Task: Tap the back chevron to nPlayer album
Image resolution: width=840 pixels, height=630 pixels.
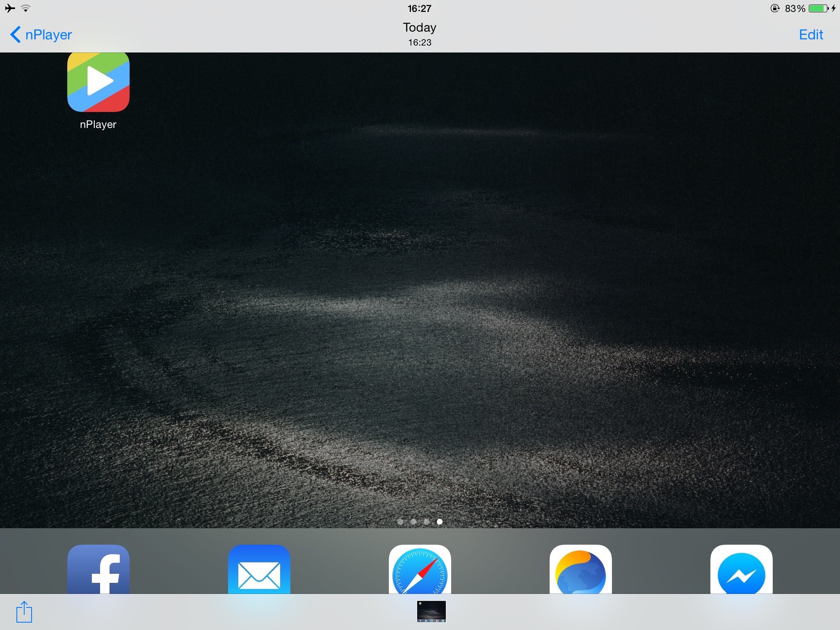Action: coord(16,34)
